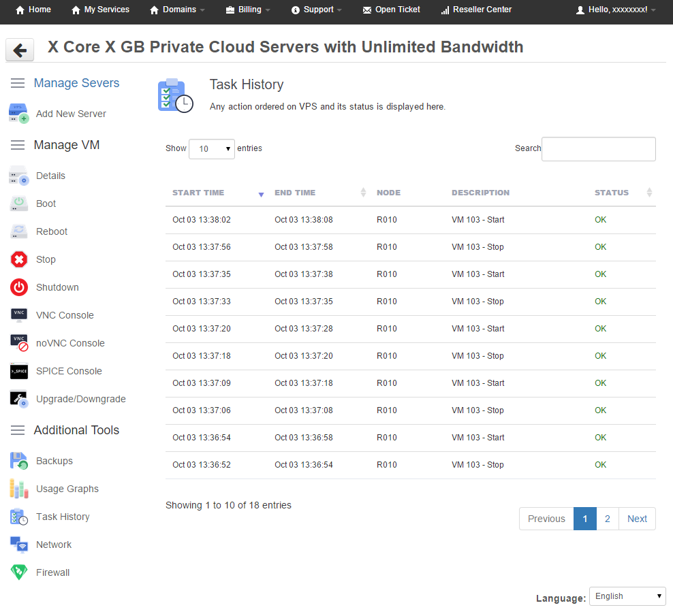Image resolution: width=673 pixels, height=616 pixels.
Task: Click the Add New Server icon
Action: coord(19,114)
